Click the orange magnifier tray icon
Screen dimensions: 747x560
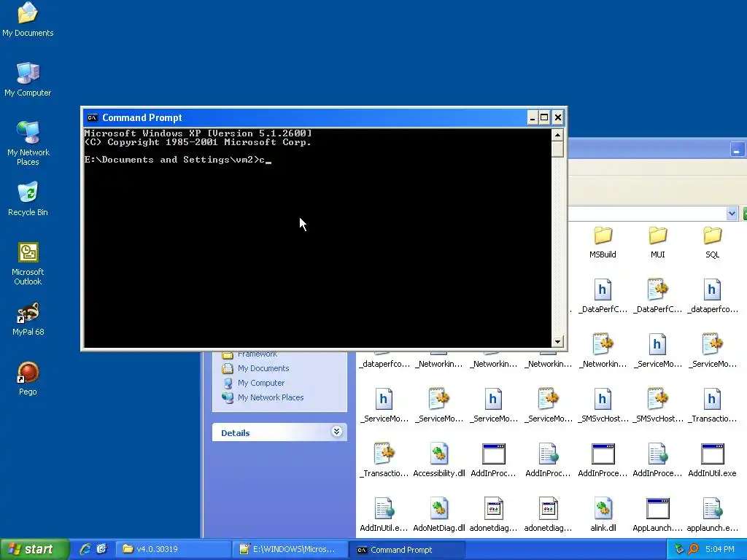pos(693,549)
